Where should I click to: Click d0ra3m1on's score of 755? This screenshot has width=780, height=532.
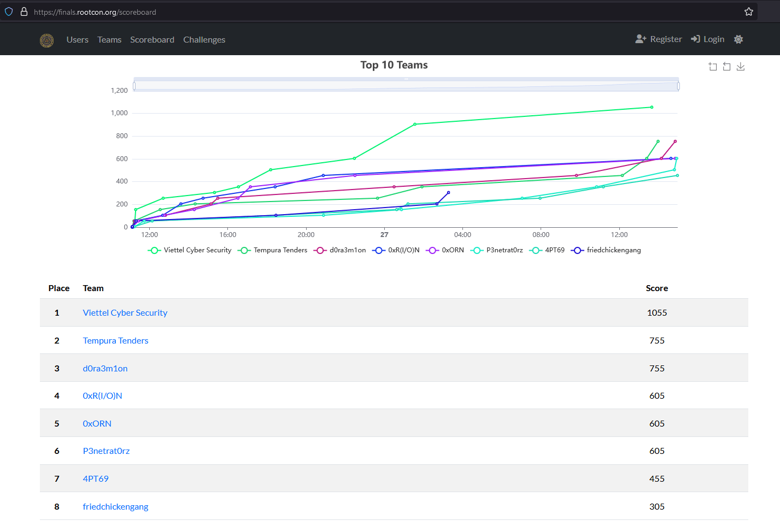pos(657,369)
